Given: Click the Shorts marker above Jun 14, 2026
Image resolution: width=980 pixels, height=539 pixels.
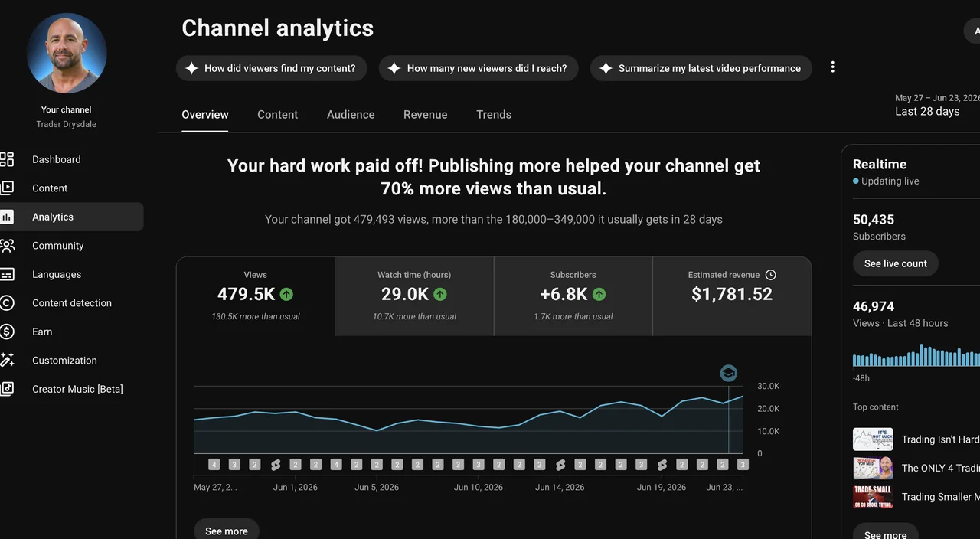Looking at the screenshot, I should click(x=560, y=465).
